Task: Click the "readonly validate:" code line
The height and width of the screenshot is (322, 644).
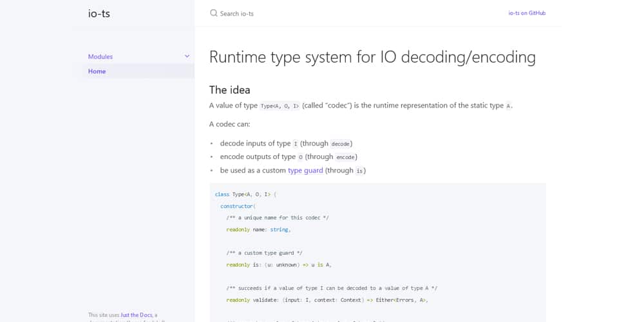Action: [327, 300]
